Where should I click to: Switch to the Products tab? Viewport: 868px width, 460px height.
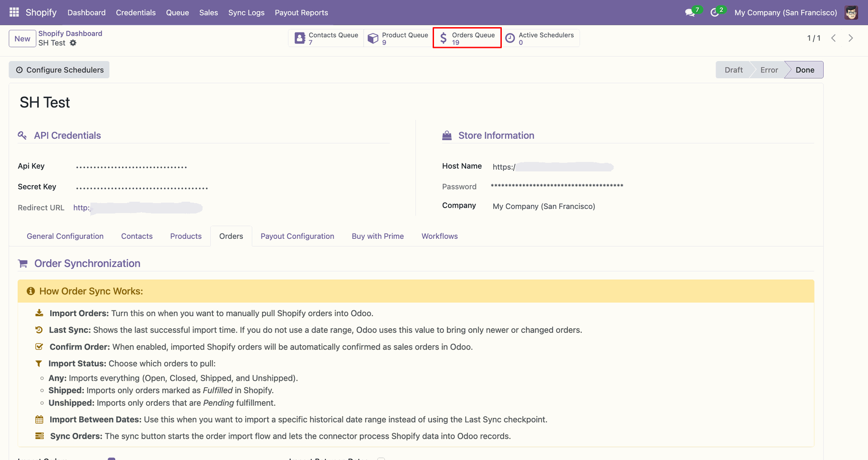(x=186, y=236)
